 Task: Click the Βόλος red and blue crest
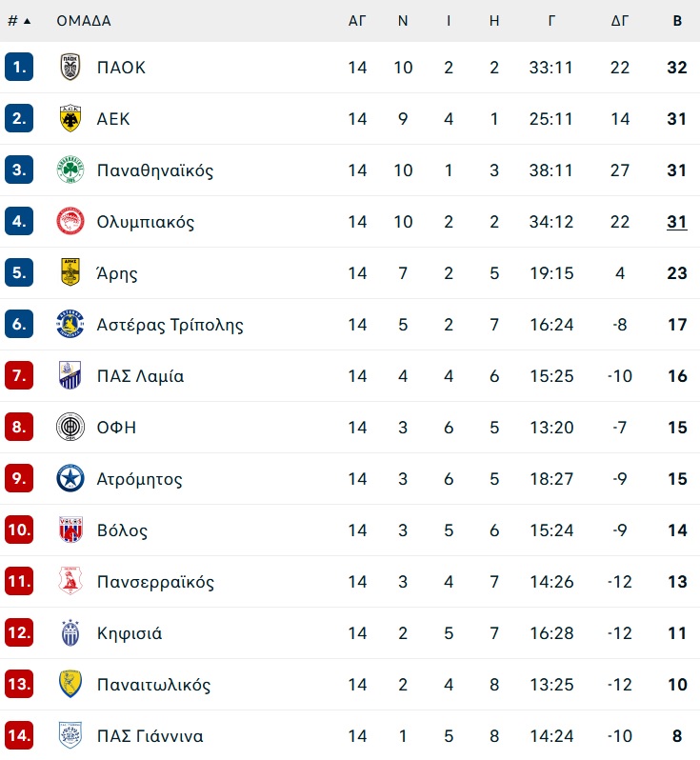click(70, 530)
